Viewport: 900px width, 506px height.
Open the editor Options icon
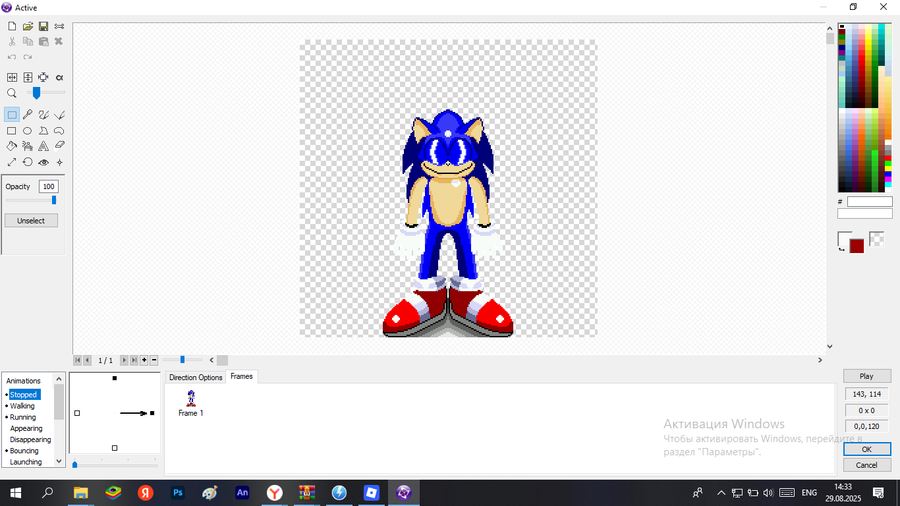pyautogui.click(x=59, y=26)
